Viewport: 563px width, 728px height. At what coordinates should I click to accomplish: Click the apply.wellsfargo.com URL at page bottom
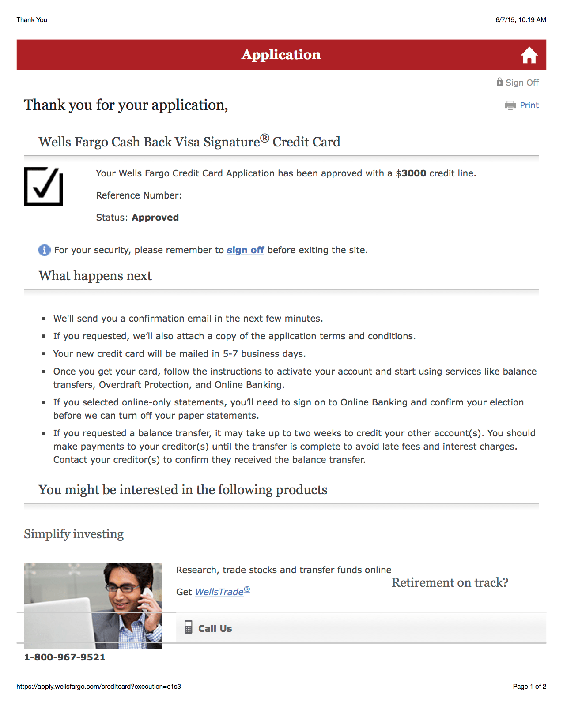pyautogui.click(x=99, y=687)
